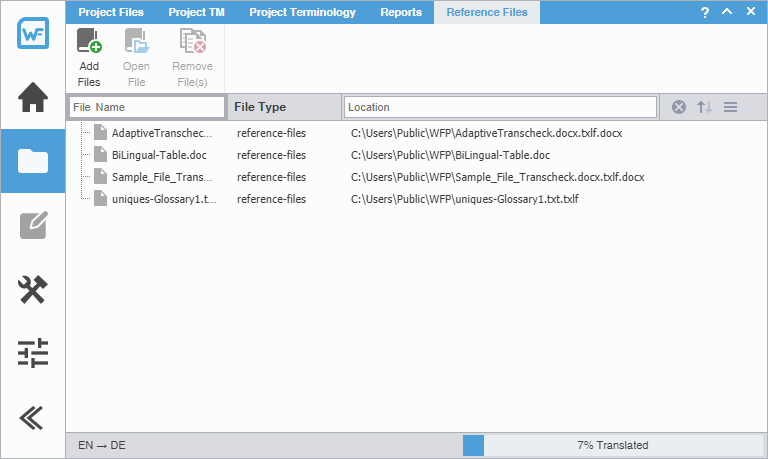
Task: Open the tools wrench sidebar icon
Action: coord(33,289)
